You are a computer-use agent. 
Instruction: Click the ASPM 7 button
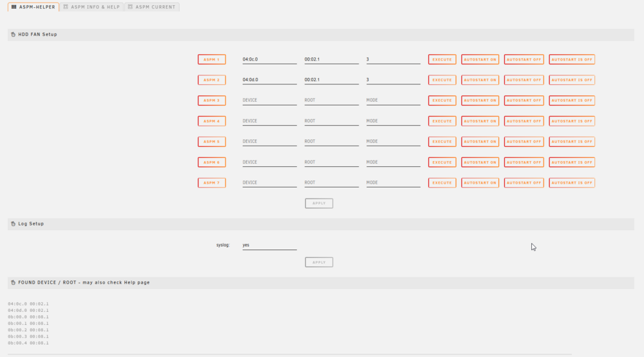coord(211,183)
